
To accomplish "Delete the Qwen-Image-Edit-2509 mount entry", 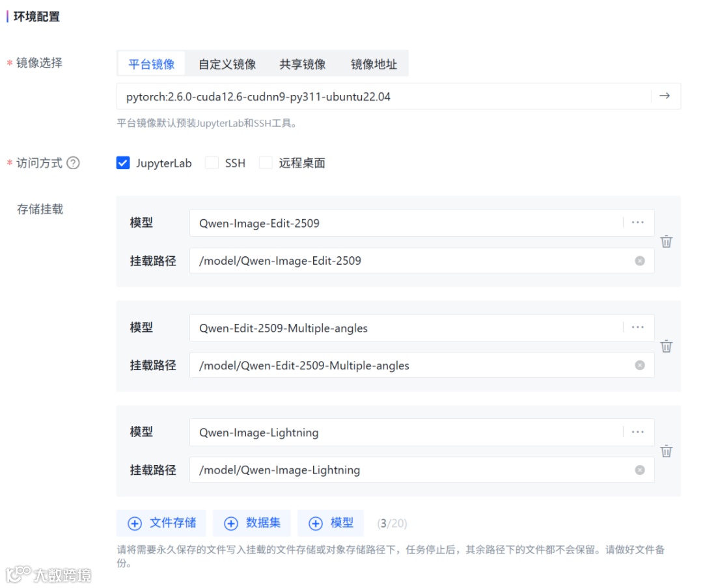I will point(667,241).
